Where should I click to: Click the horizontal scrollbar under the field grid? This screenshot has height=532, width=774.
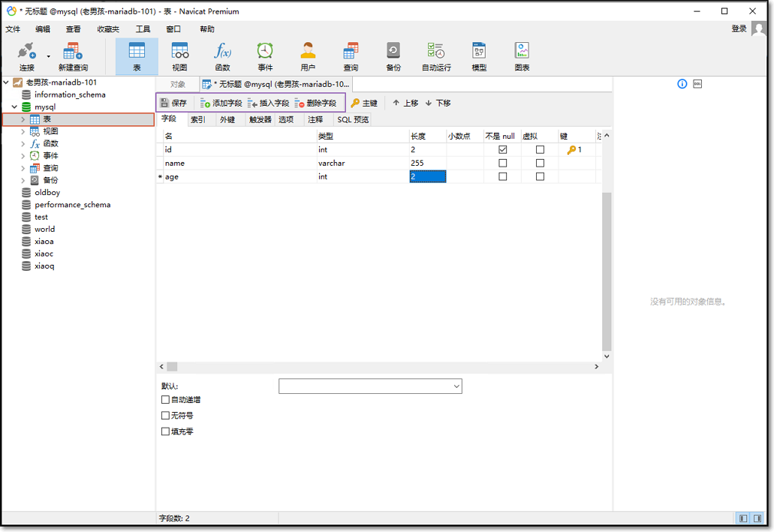tap(375, 367)
